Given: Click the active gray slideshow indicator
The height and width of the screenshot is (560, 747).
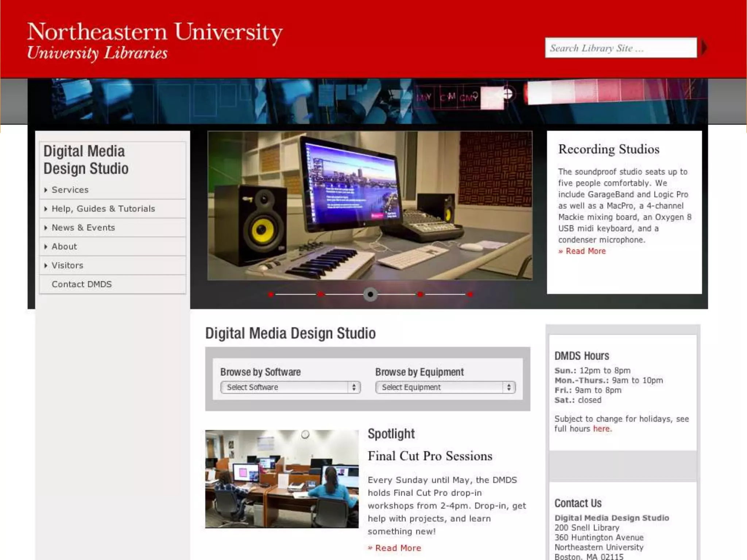Looking at the screenshot, I should click(x=370, y=294).
